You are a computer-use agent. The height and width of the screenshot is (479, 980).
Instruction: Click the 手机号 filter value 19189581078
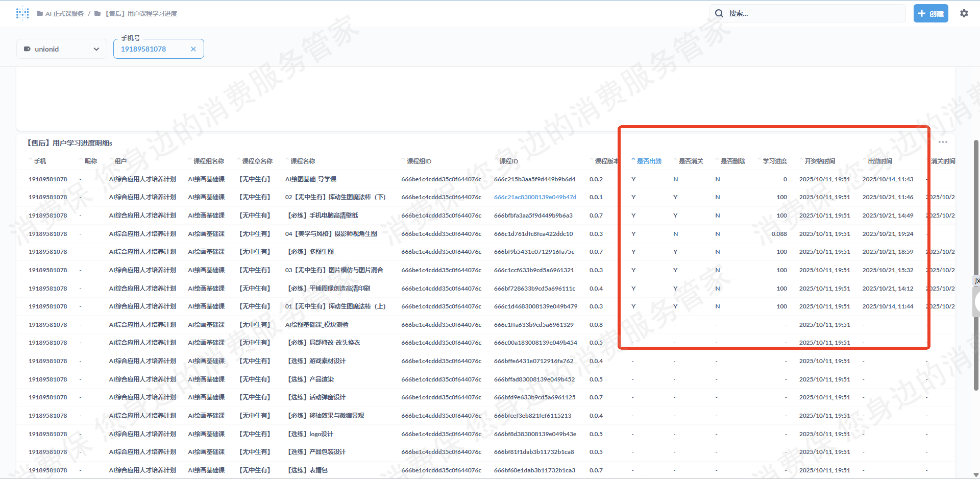(x=143, y=49)
